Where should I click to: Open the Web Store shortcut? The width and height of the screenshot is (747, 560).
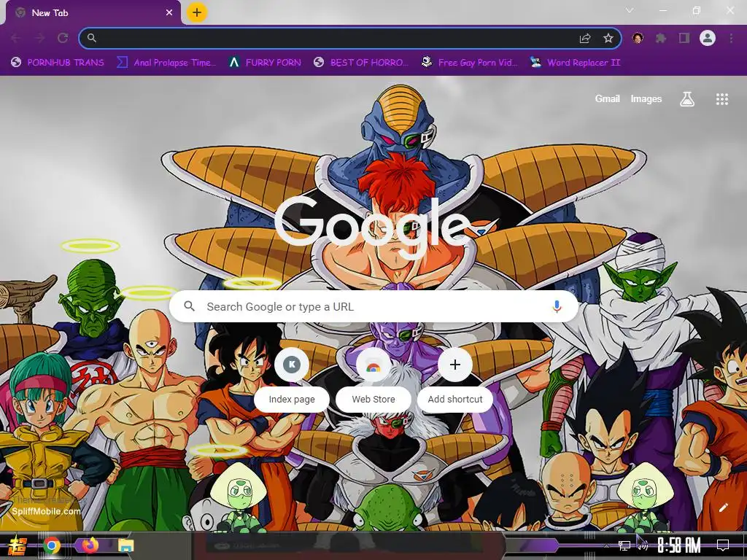373,381
